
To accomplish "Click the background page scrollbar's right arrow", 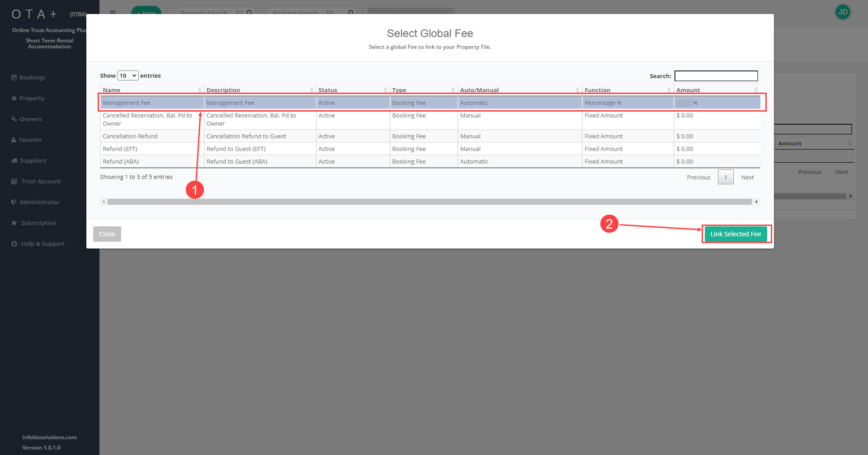I will pyautogui.click(x=850, y=197).
